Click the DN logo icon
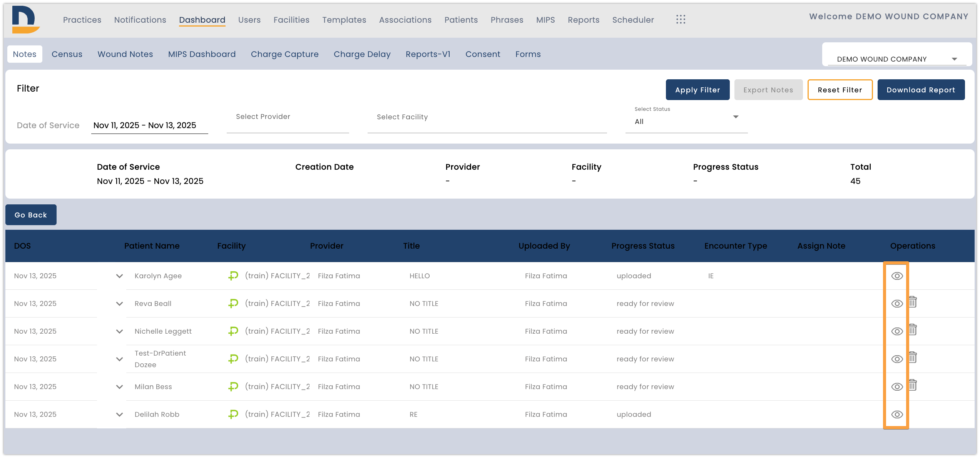This screenshot has height=458, width=980. click(26, 20)
